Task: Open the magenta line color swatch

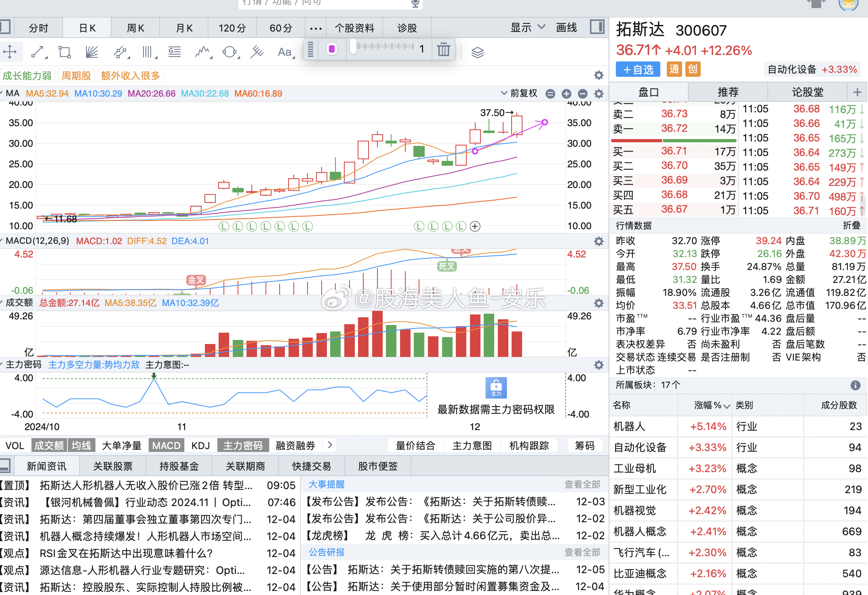Action: (x=332, y=49)
